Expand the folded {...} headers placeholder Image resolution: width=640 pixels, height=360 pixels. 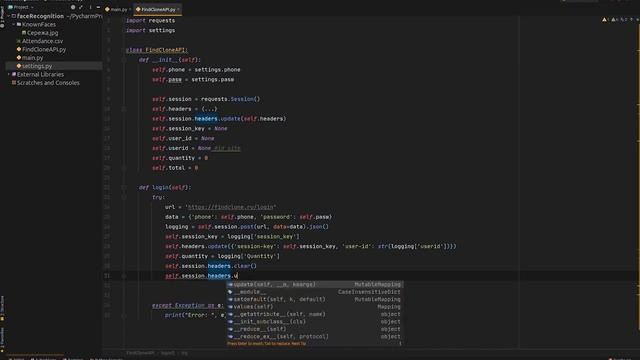pos(209,109)
